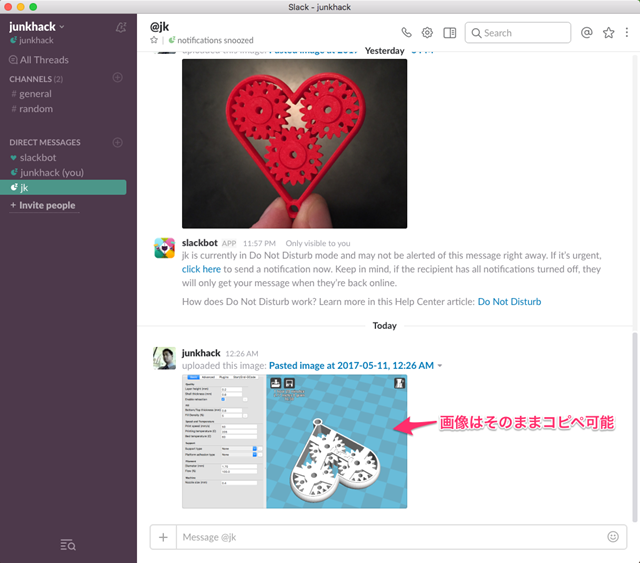Open quick switcher icon at sidebar bottom
This screenshot has width=640, height=563.
tap(68, 545)
